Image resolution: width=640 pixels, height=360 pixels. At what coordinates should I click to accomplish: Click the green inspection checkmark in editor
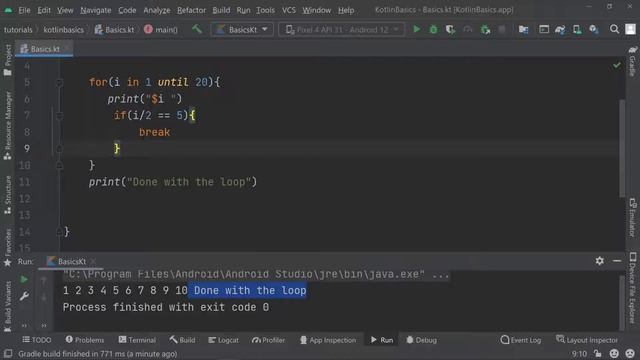pos(616,65)
